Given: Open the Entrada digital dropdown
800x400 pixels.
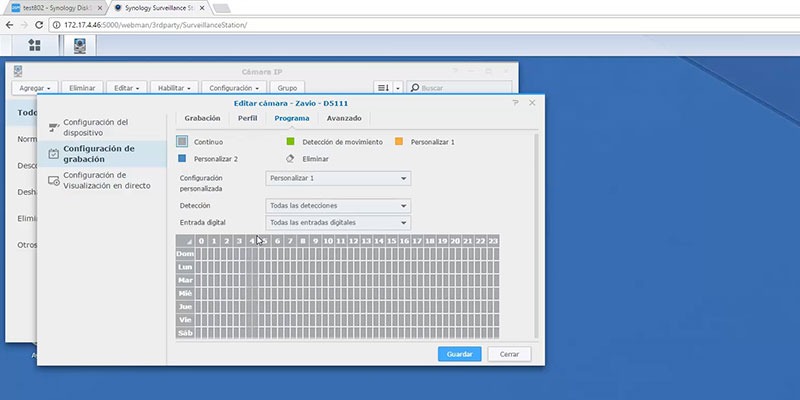Looking at the screenshot, I should tap(338, 223).
